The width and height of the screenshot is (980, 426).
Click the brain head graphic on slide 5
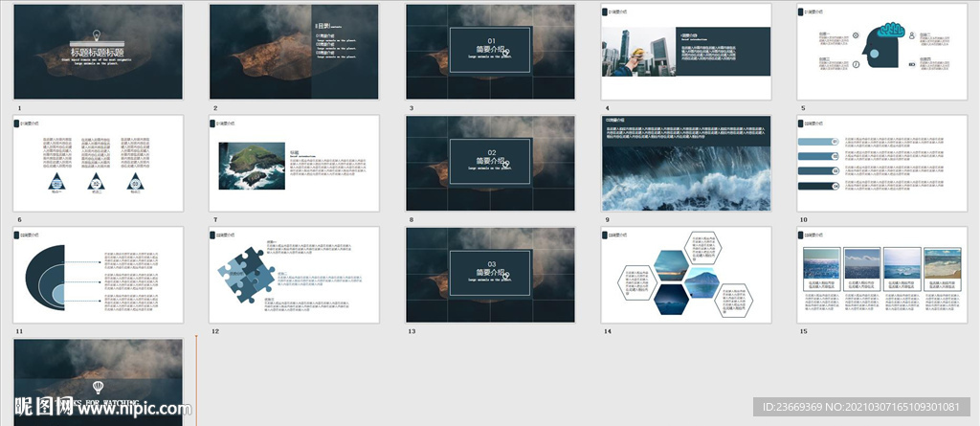[881, 45]
